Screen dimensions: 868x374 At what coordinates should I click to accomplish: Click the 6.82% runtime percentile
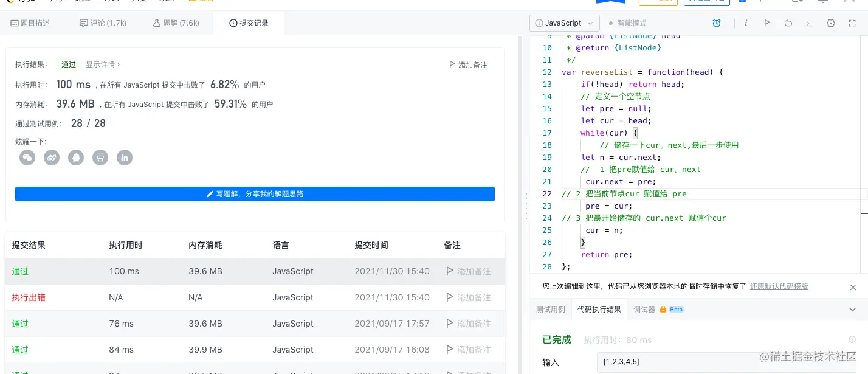[225, 85]
